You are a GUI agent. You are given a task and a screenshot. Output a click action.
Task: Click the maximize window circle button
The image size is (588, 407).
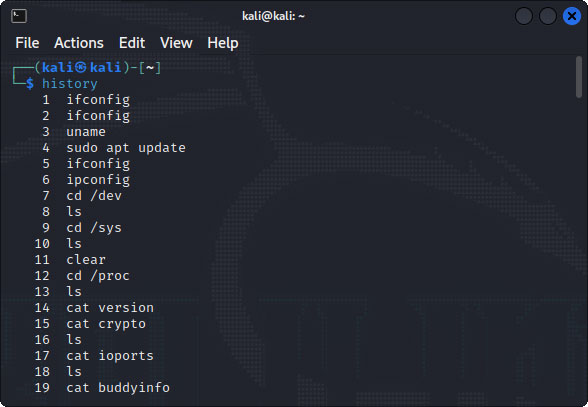[548, 16]
